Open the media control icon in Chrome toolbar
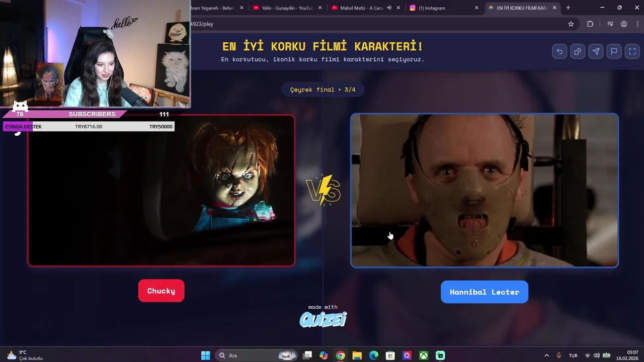Viewport: 644px width, 362px height. [610, 24]
